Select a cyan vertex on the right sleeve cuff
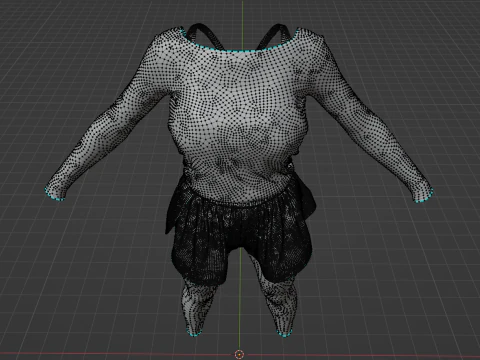480x360 pixels. pyautogui.click(x=423, y=201)
